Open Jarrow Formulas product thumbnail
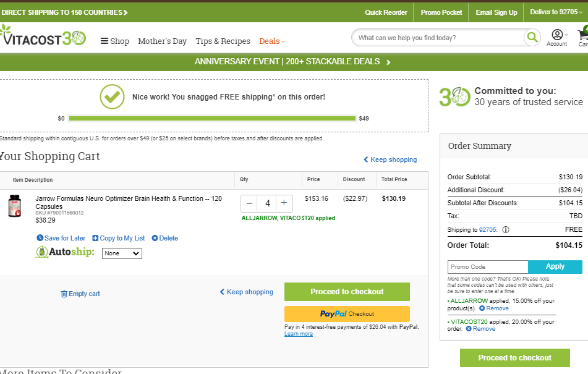588x374 pixels. click(x=15, y=206)
